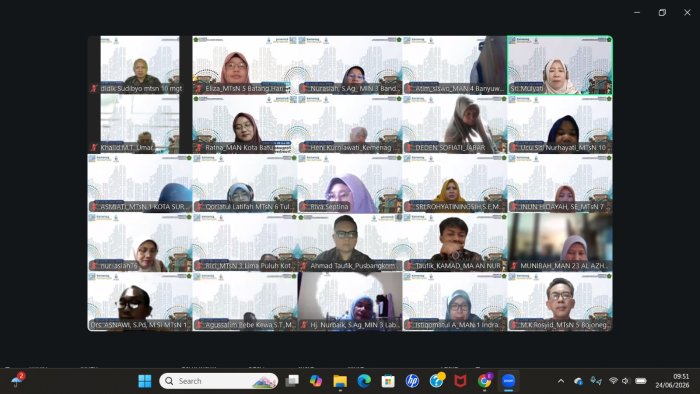Restore down the Zoom window
Viewport: 700px width, 394px height.
pyautogui.click(x=662, y=12)
